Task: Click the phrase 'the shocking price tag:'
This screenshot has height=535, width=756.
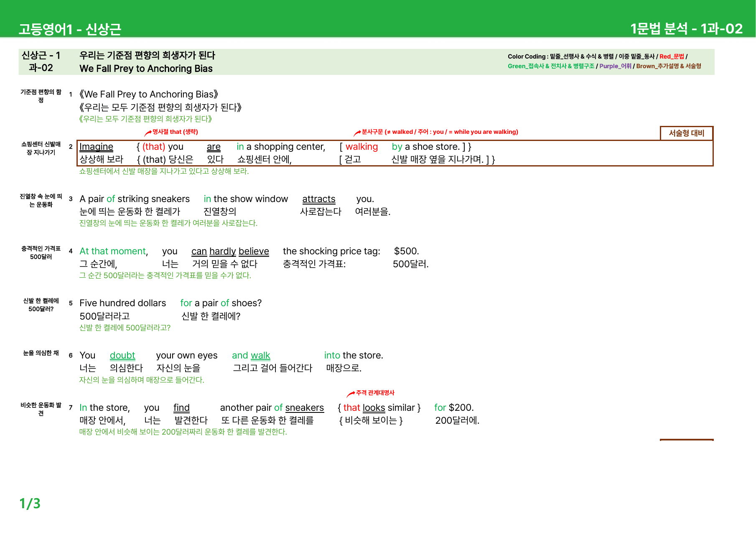Action: 332,251
